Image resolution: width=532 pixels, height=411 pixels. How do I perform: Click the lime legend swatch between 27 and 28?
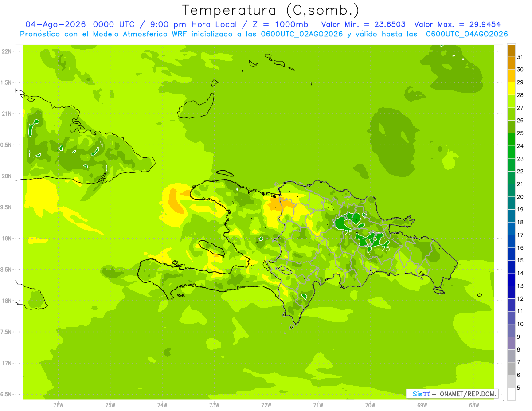[511, 102]
